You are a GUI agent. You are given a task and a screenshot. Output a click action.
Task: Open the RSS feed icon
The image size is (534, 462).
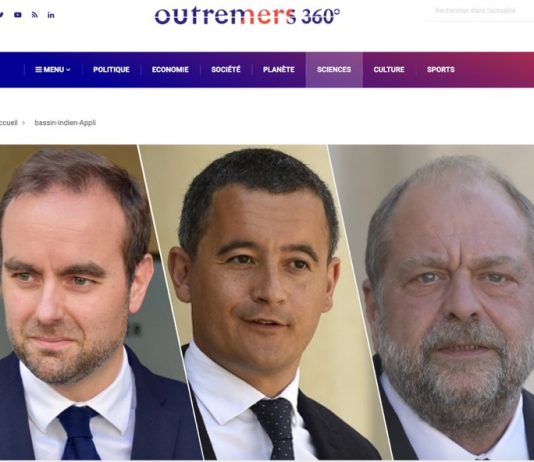[x=35, y=15]
